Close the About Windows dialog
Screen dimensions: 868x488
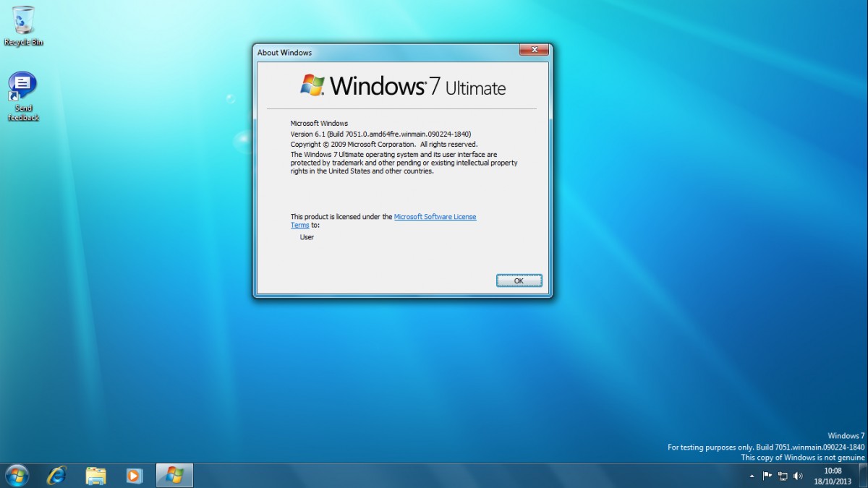(534, 50)
